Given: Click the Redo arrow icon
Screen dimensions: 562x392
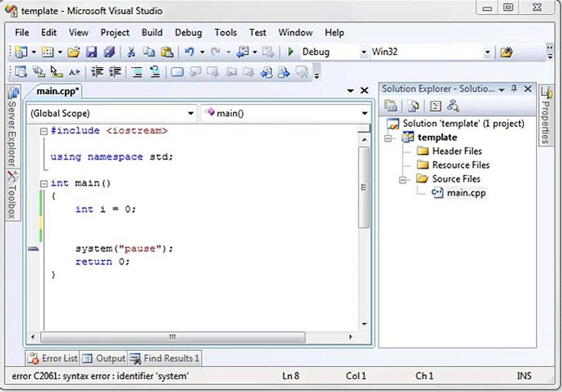Looking at the screenshot, I should click(215, 52).
